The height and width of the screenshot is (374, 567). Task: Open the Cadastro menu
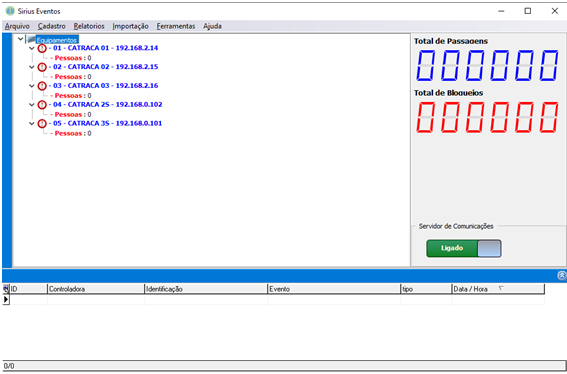pos(52,26)
